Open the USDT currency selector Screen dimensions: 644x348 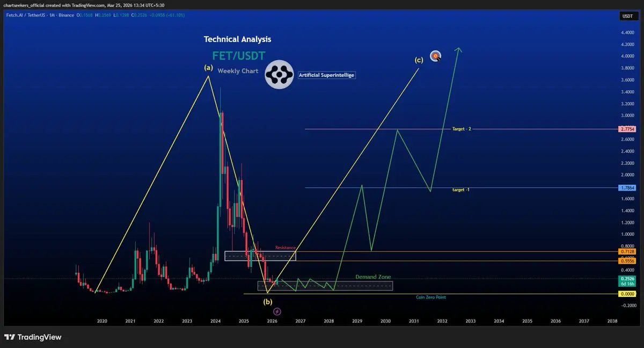[627, 17]
